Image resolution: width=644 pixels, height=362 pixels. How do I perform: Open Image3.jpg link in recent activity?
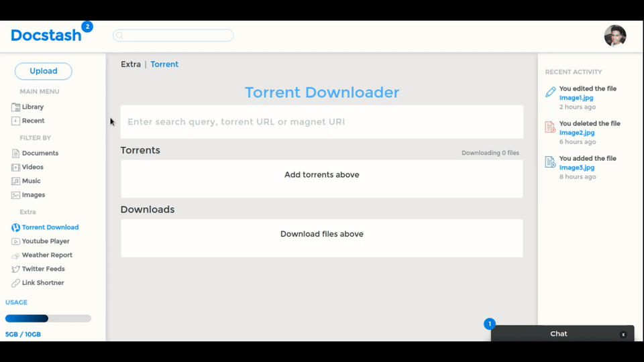(576, 168)
